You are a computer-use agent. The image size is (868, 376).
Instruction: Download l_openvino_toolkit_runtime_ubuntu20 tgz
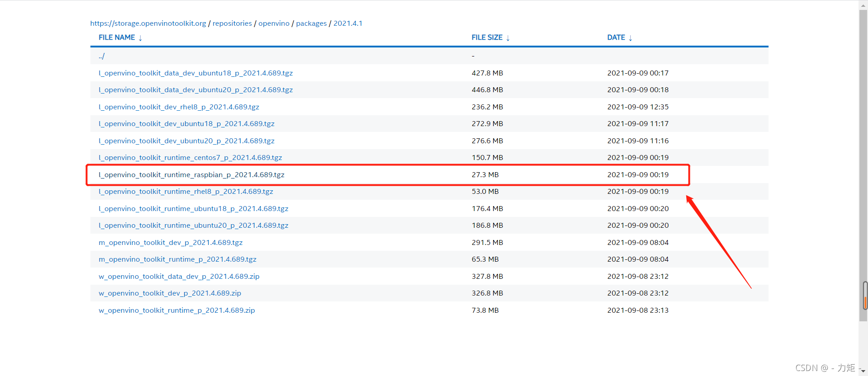pyautogui.click(x=193, y=226)
